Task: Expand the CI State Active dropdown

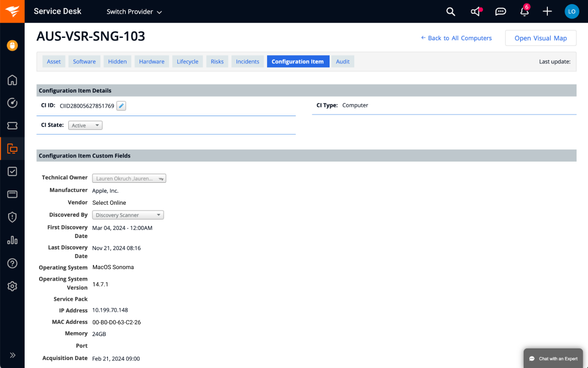Action: 84,125
